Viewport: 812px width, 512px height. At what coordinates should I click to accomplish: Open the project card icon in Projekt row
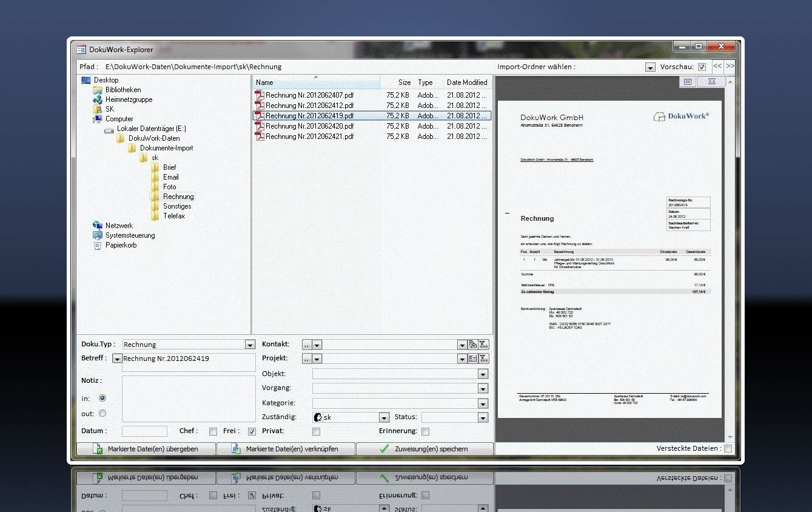[x=473, y=358]
